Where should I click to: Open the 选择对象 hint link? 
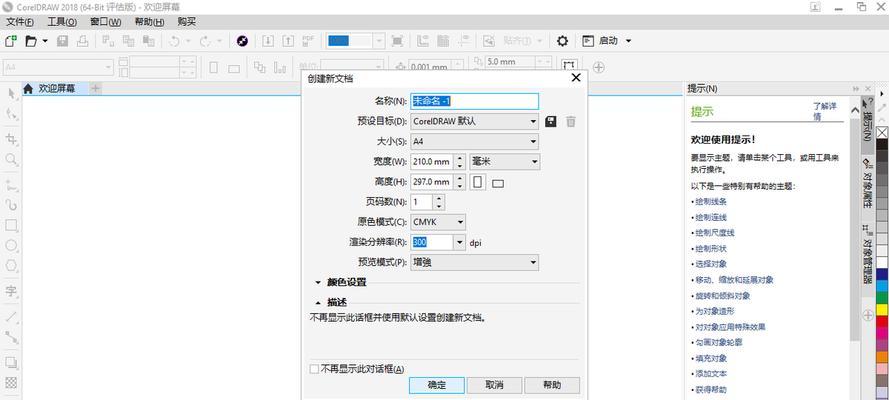(710, 264)
